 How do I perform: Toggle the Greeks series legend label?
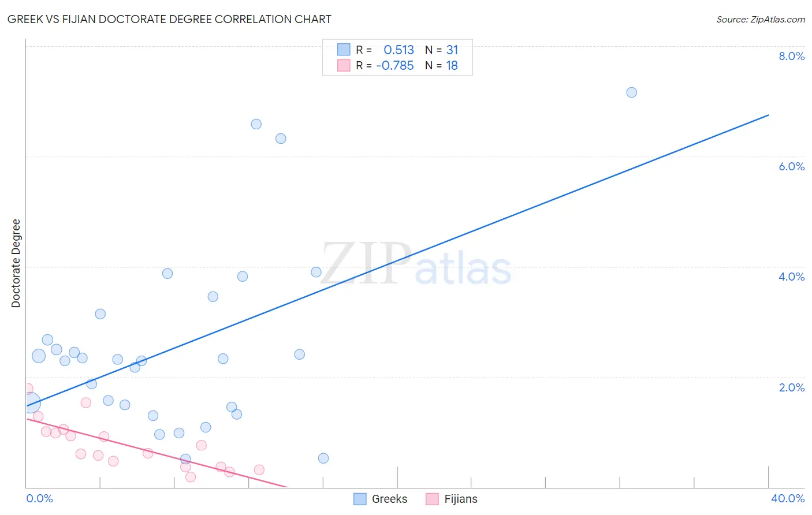390,499
